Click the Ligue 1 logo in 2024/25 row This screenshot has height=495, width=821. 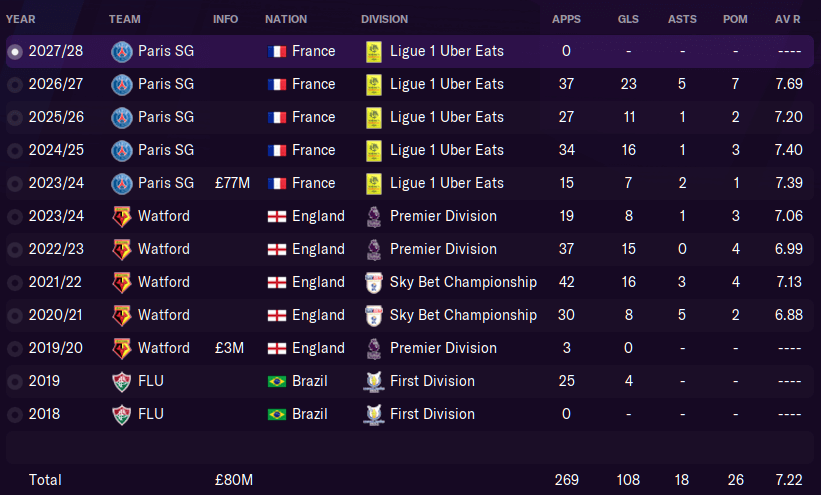374,150
